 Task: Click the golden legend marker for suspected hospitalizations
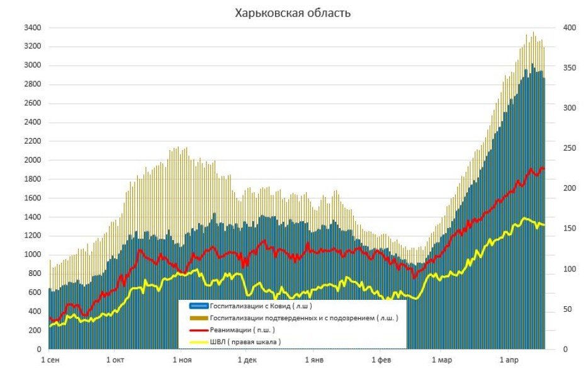[x=199, y=318]
